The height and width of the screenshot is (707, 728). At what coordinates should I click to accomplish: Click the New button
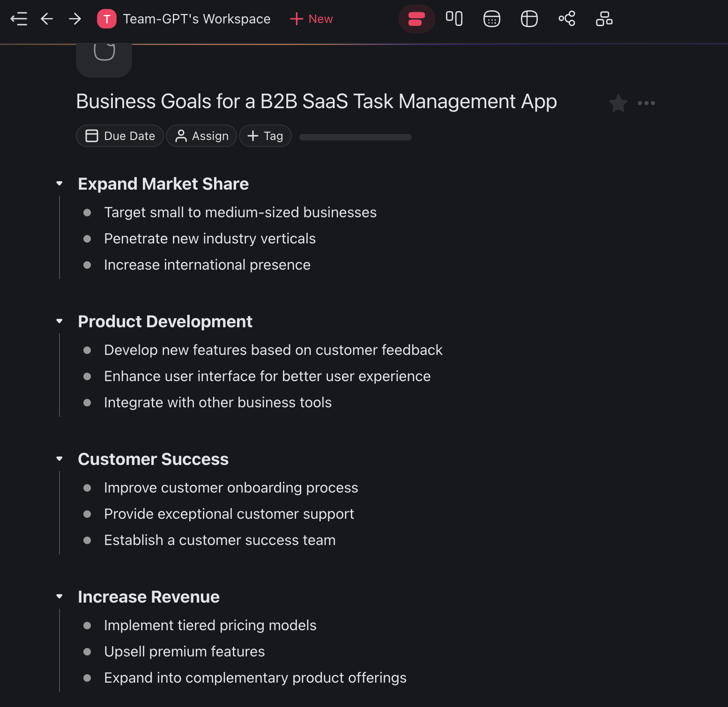point(312,19)
